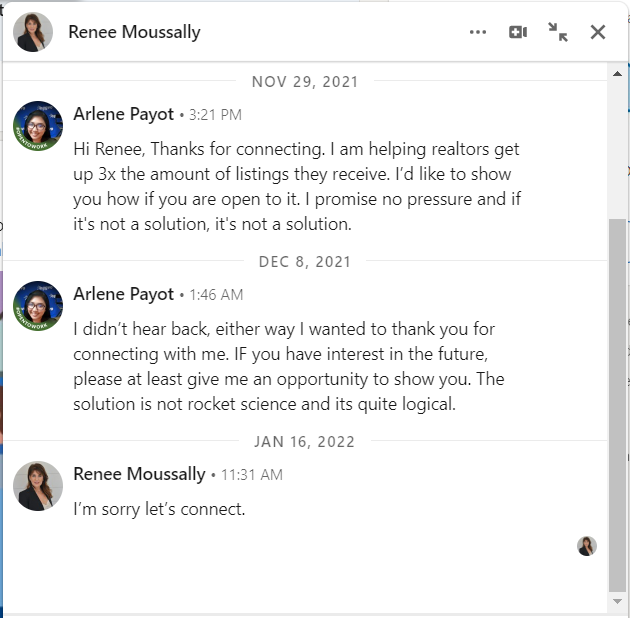Open the more options three-dot menu
Screen dimensions: 630x618
tap(478, 32)
